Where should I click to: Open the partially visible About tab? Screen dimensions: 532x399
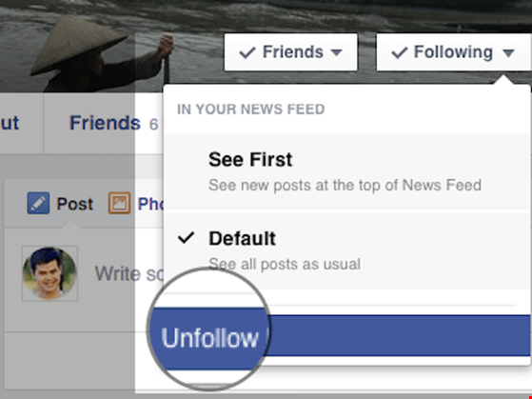click(10, 123)
